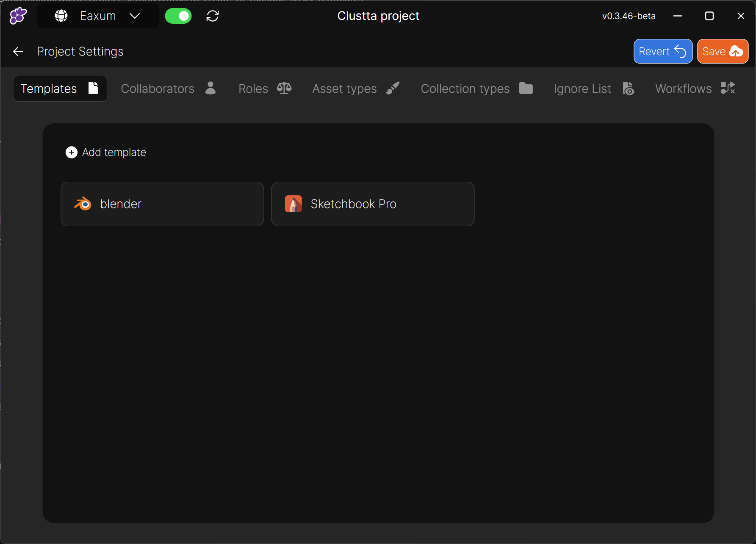
Task: Click the sync refresh arrows icon
Action: click(213, 16)
